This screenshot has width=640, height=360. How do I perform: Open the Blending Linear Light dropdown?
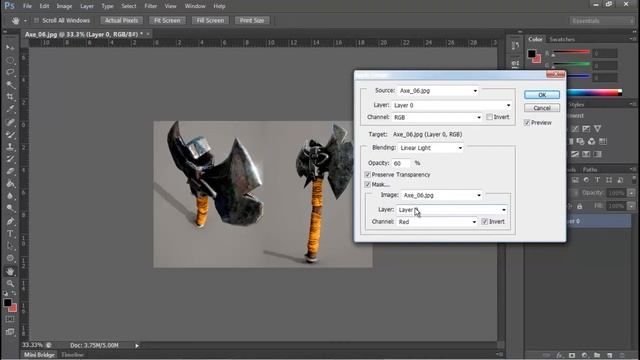click(x=431, y=148)
